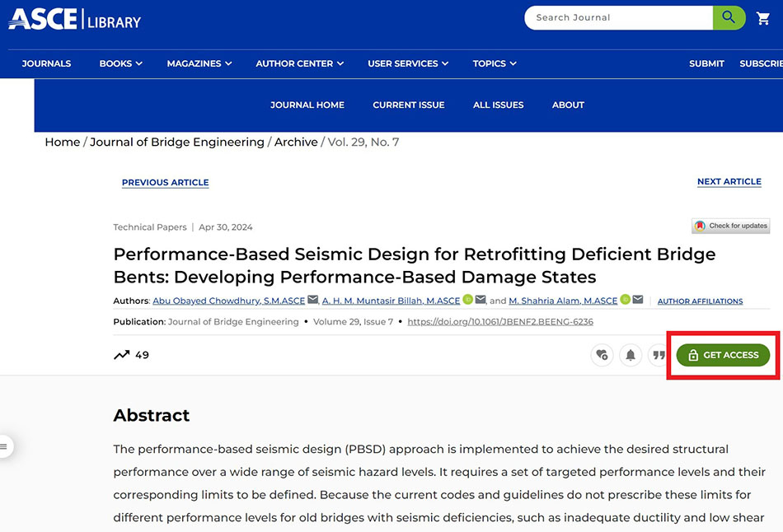The width and height of the screenshot is (783, 532).
Task: Add article to favorites with heart icon
Action: click(602, 355)
